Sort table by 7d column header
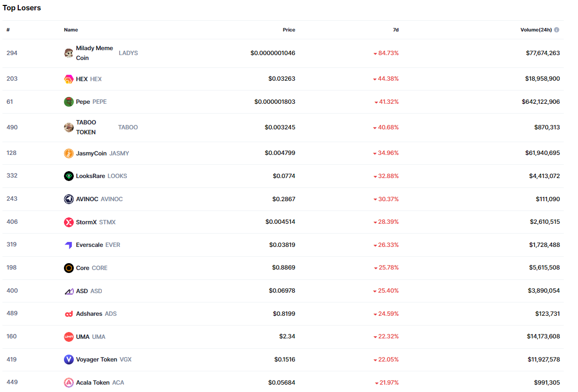Viewport: 578px width, 392px height. pyautogui.click(x=395, y=30)
